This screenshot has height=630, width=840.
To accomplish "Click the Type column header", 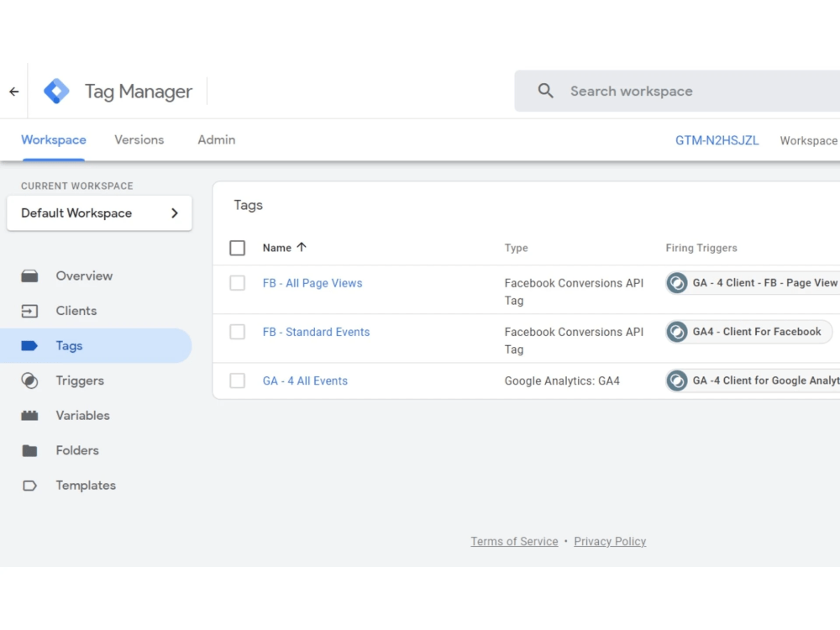I will (x=516, y=248).
